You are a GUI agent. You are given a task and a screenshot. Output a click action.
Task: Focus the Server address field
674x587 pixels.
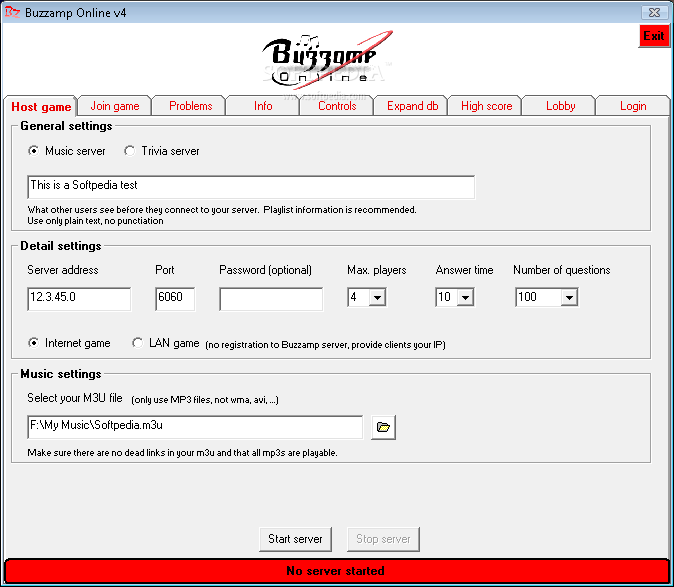click(79, 299)
